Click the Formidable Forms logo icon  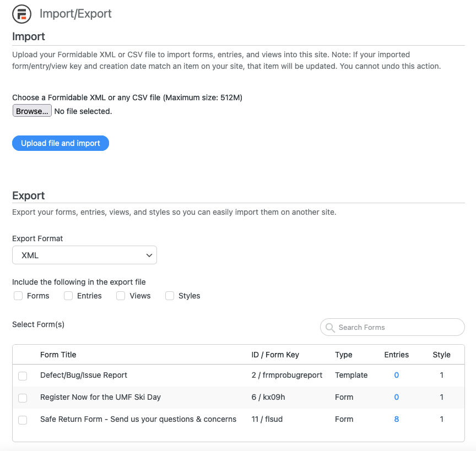[x=21, y=14]
